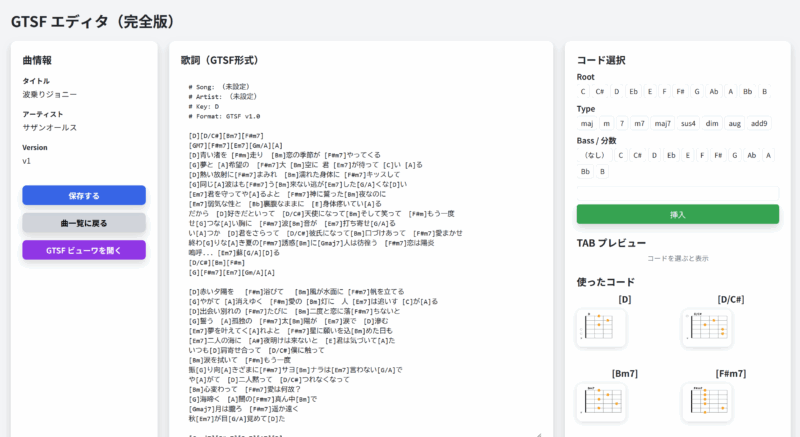Open the GTSF ビューワを開く purple button
The image size is (800, 437).
[x=84, y=250]
